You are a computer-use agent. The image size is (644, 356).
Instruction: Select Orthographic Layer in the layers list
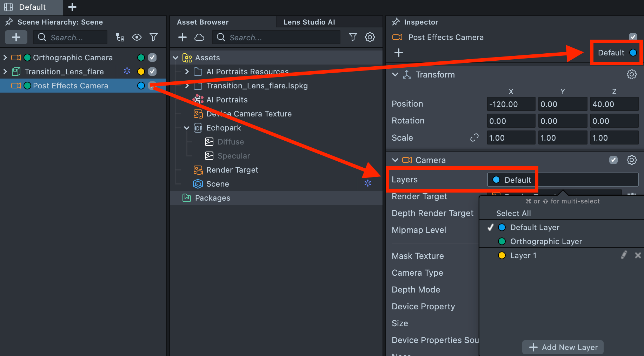click(x=546, y=241)
